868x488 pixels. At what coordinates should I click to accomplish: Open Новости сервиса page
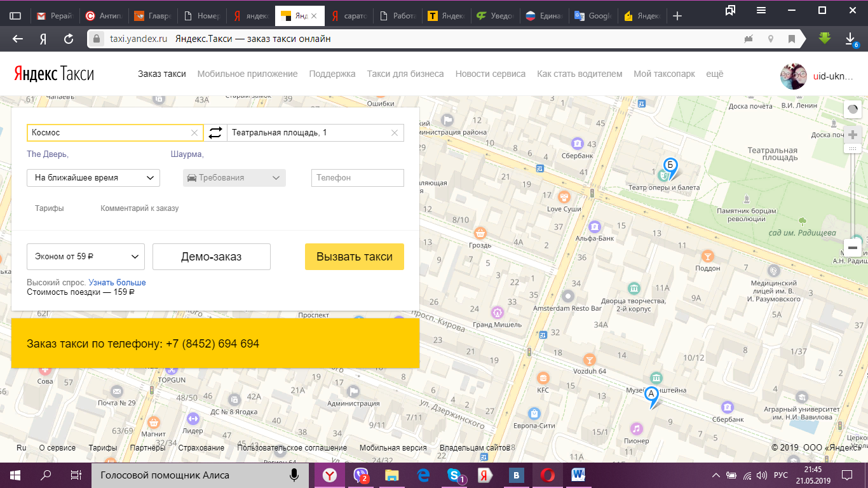pyautogui.click(x=491, y=74)
